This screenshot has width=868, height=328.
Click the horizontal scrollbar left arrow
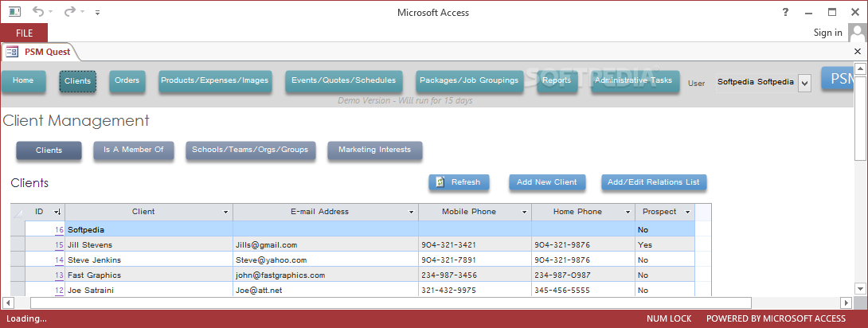point(8,303)
